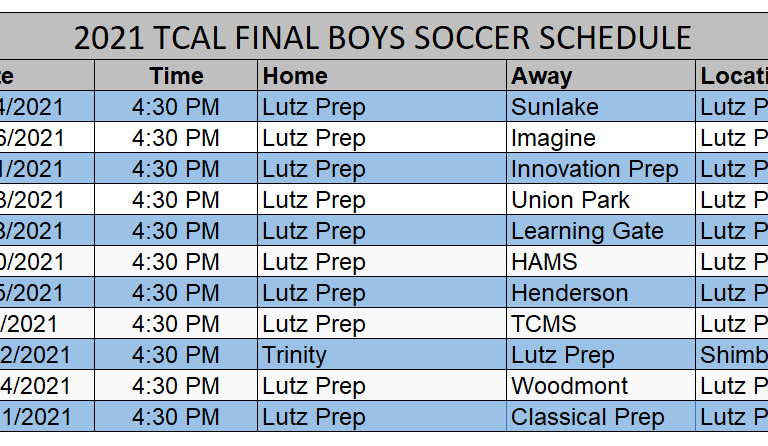Click Home cell in the Henderson row

click(x=382, y=292)
